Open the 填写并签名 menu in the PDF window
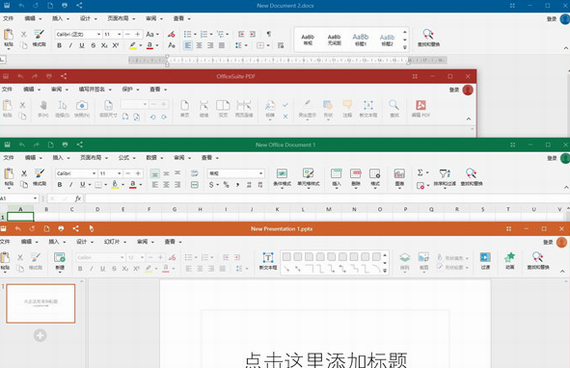 coord(95,89)
